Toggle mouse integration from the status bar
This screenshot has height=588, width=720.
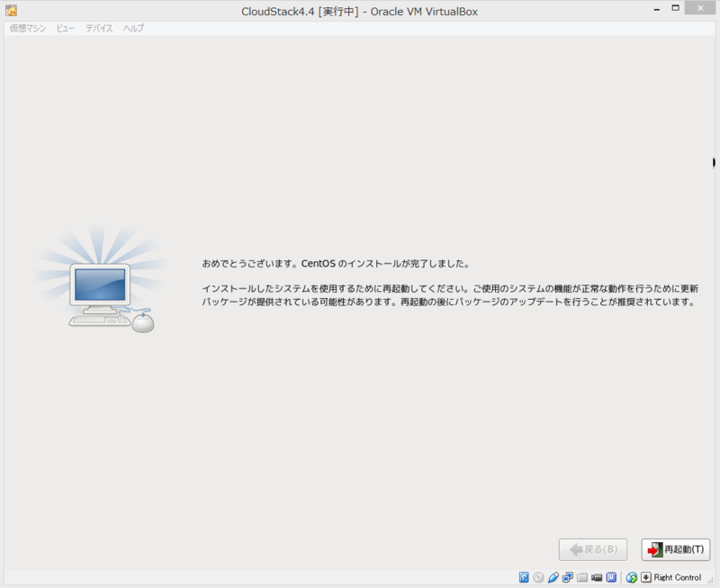coord(632,577)
